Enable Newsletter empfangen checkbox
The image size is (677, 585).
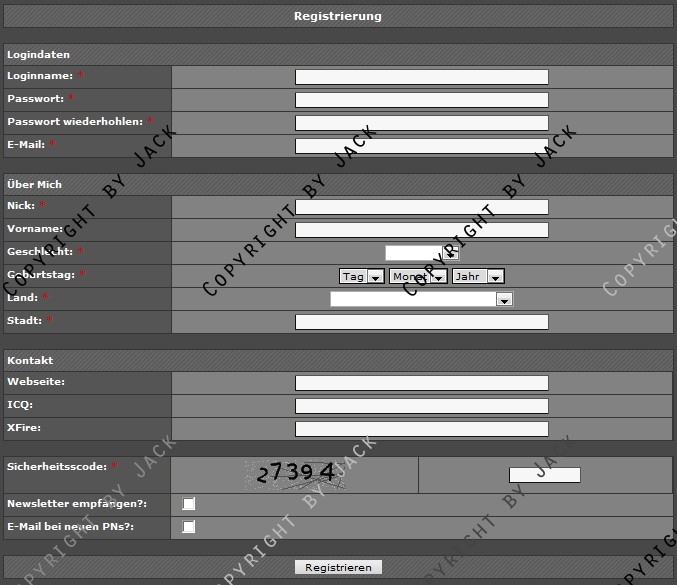point(189,504)
